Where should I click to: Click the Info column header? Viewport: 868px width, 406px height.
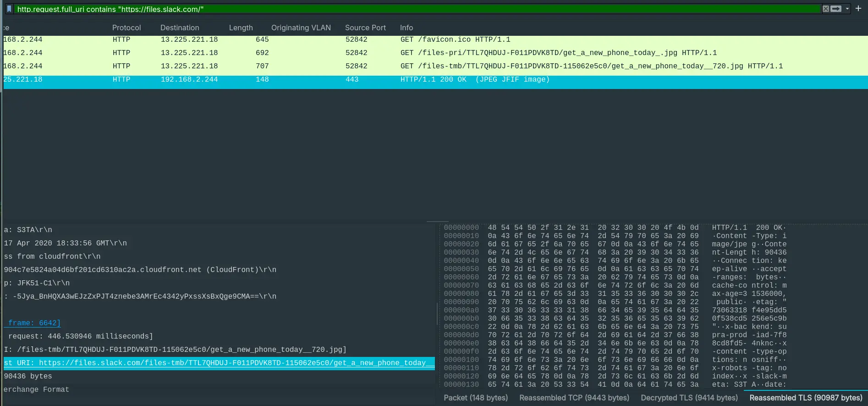(x=406, y=28)
